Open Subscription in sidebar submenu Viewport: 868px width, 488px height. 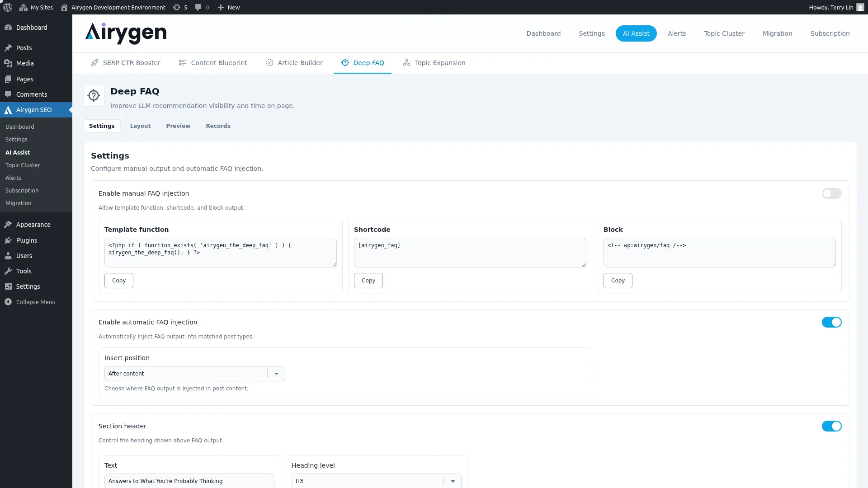pos(22,191)
